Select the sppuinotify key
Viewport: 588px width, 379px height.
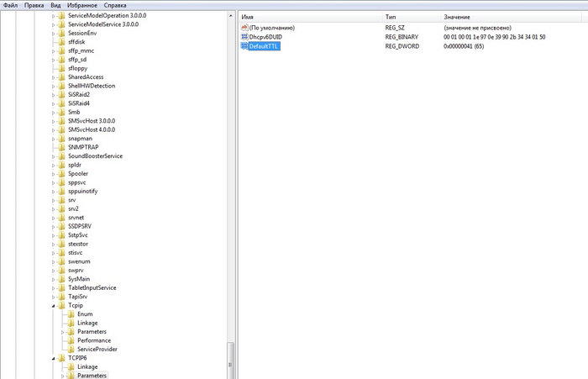83,191
